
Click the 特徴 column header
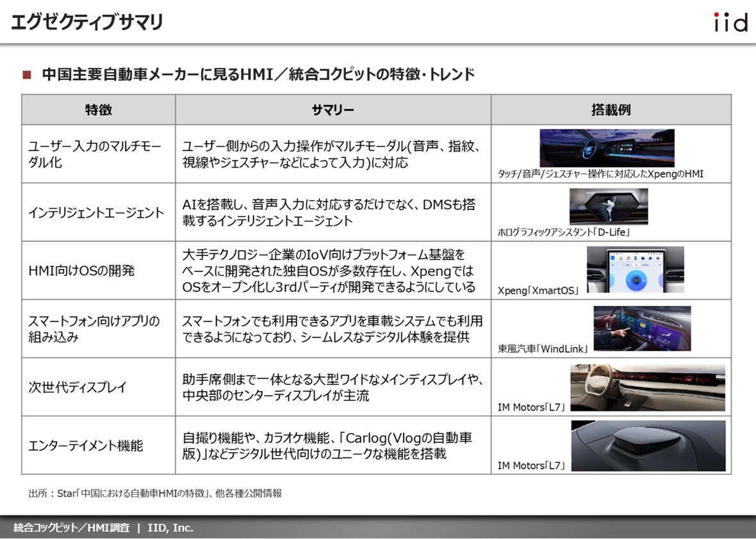coord(99,110)
